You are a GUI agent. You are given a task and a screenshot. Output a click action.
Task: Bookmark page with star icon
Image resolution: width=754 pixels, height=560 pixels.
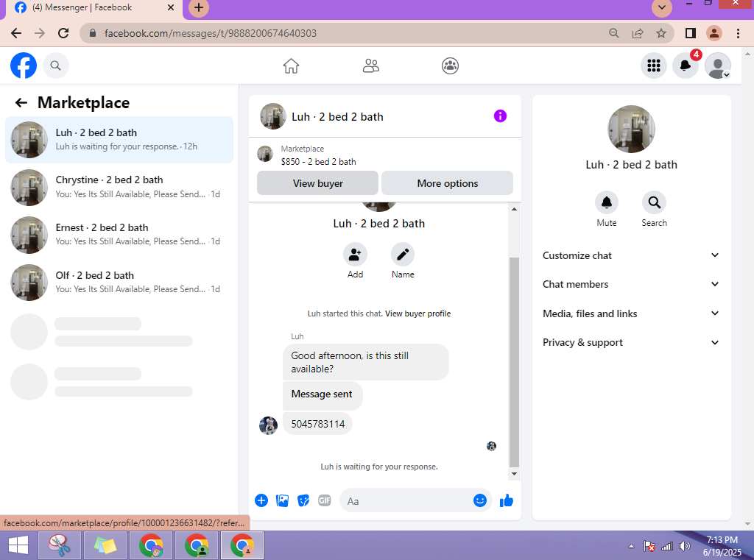pos(661,33)
